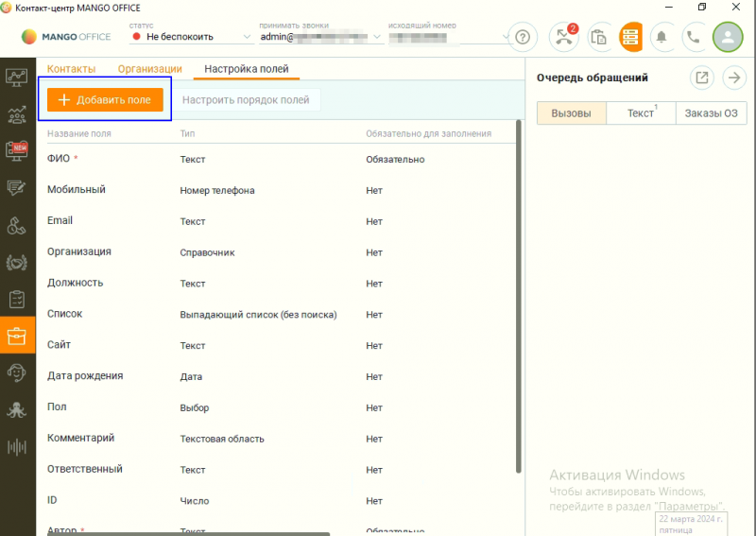Collapse queue panel with arrow icon
The width and height of the screenshot is (756, 536).
733,78
